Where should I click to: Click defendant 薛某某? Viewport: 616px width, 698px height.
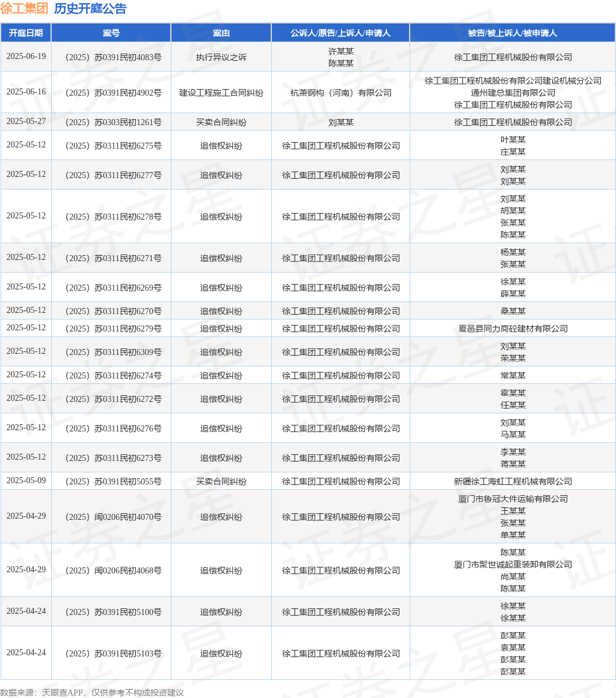click(513, 294)
